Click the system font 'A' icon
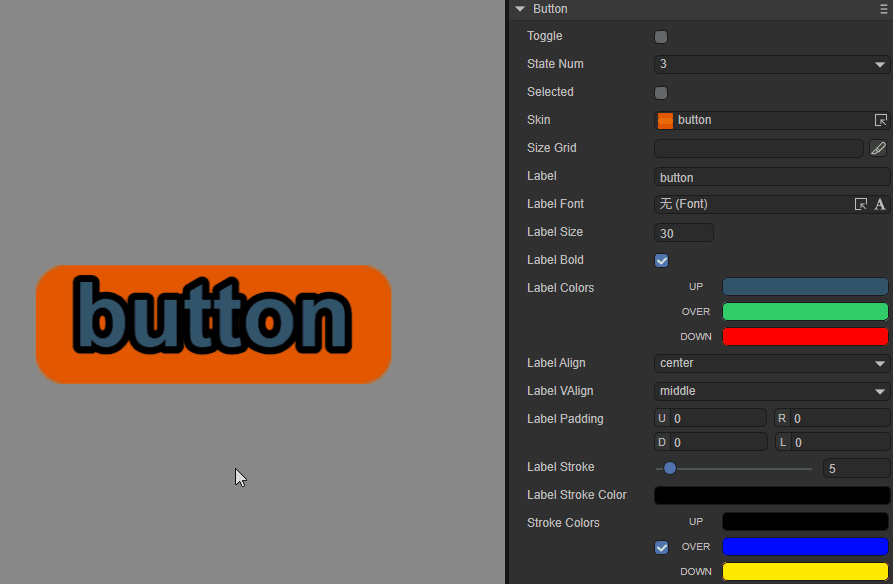 (x=880, y=204)
